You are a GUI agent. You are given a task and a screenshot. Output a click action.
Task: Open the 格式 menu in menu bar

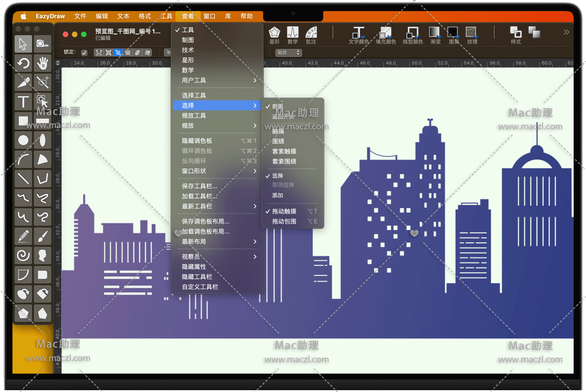pyautogui.click(x=145, y=16)
